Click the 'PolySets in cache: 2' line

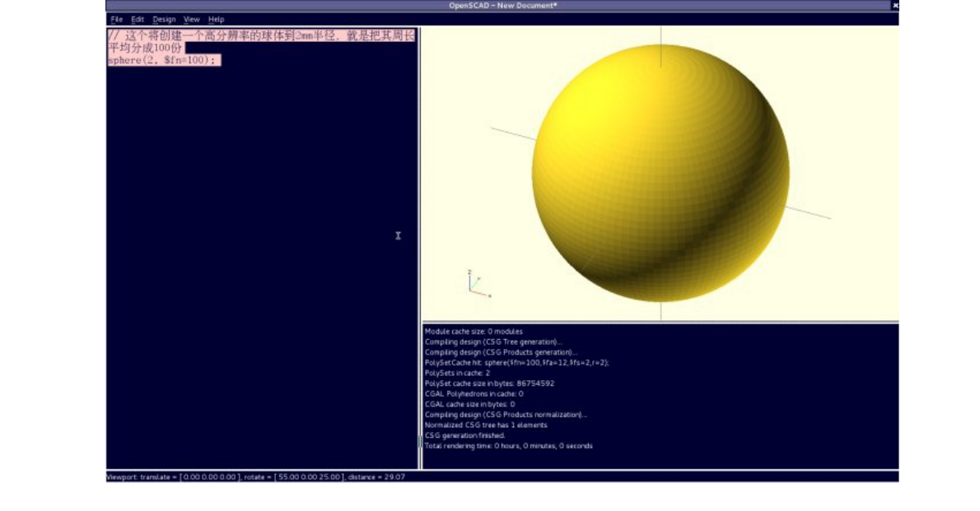(x=457, y=373)
